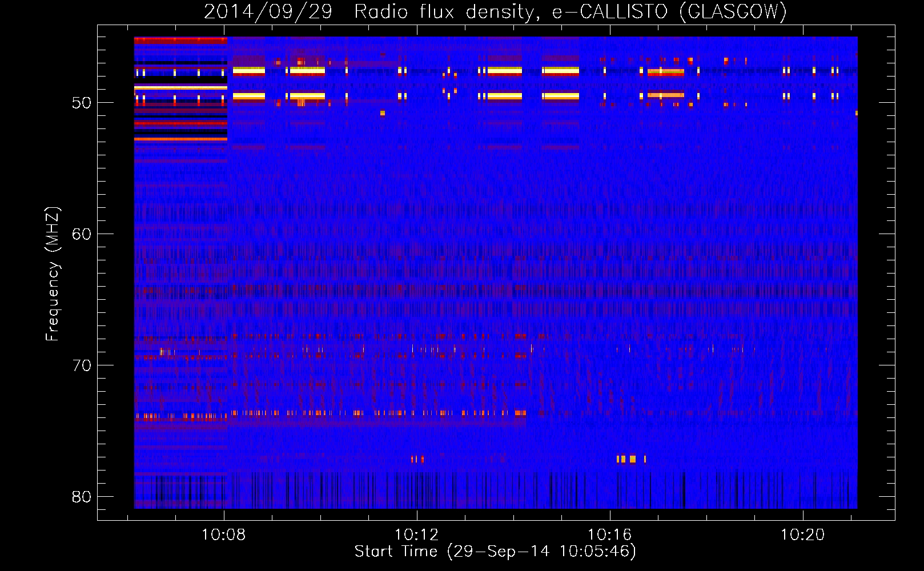Click the 10:20 time tick label
The width and height of the screenshot is (924, 571).
click(x=803, y=535)
